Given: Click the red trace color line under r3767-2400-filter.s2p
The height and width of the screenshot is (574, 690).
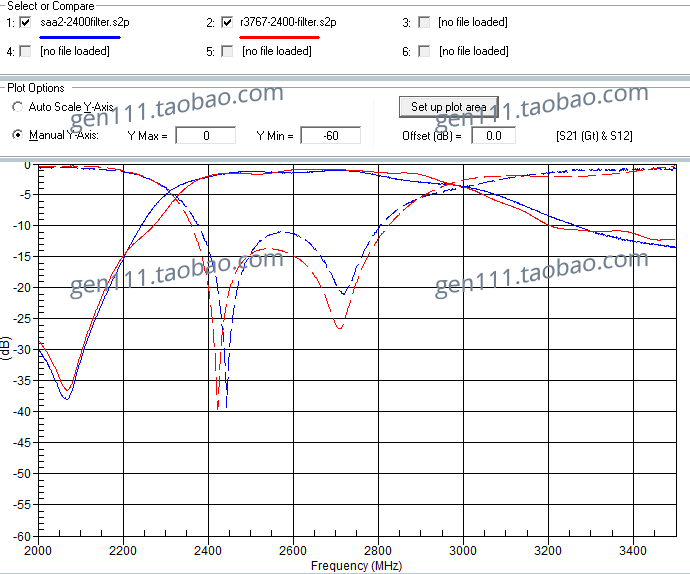Looking at the screenshot, I should (x=279, y=37).
